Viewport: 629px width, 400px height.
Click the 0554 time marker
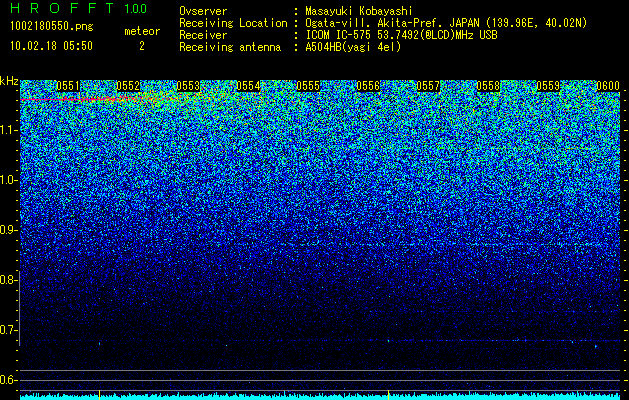248,86
